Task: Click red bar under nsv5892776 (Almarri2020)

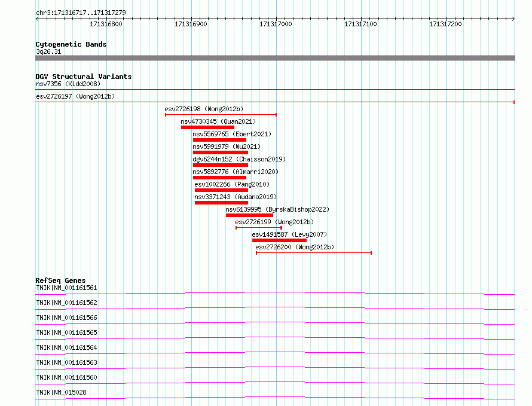Action: click(219, 178)
